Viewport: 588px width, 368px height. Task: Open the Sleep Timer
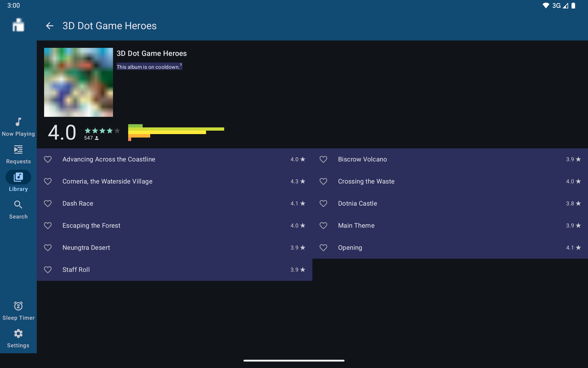pyautogui.click(x=18, y=311)
